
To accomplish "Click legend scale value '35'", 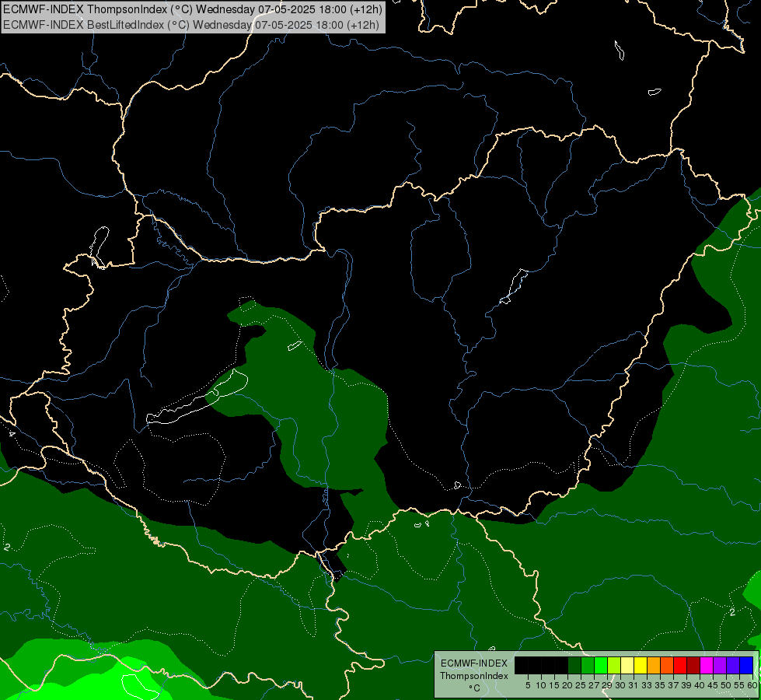I will tap(660, 685).
